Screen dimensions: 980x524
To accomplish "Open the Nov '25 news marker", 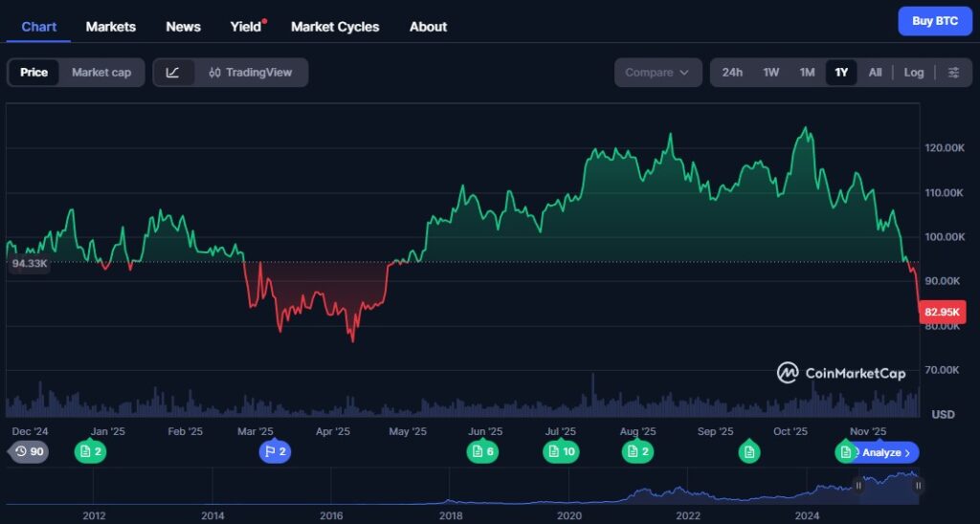I will coord(846,451).
